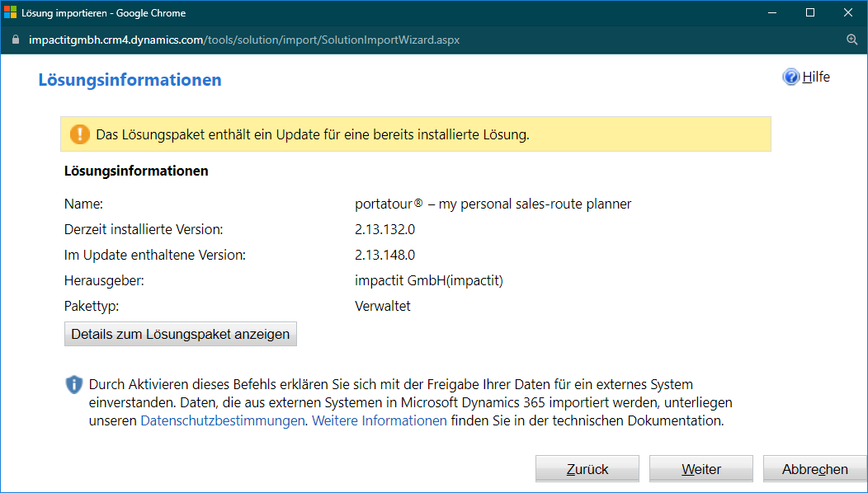
Task: Minimize the Chrome window
Action: point(772,12)
